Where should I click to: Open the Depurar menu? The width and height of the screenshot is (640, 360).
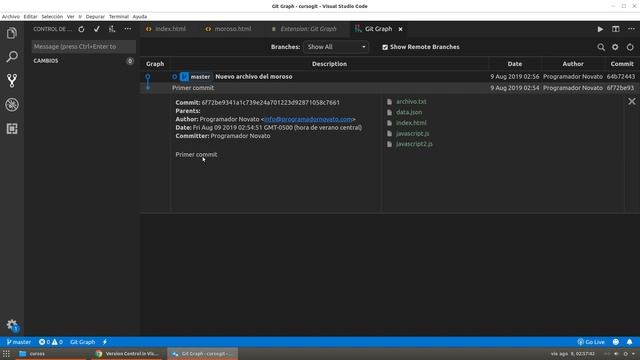95,17
